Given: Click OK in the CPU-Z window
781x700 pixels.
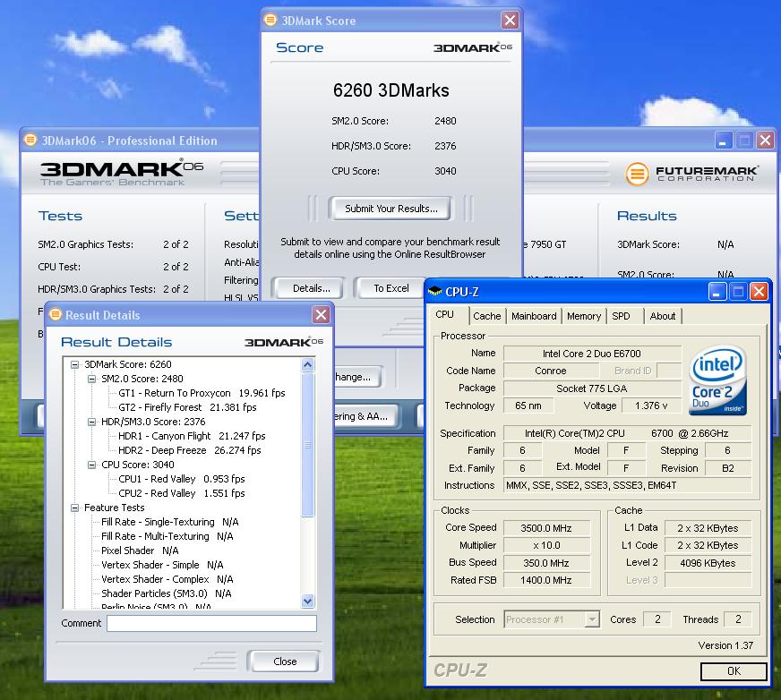Looking at the screenshot, I should coord(734,671).
